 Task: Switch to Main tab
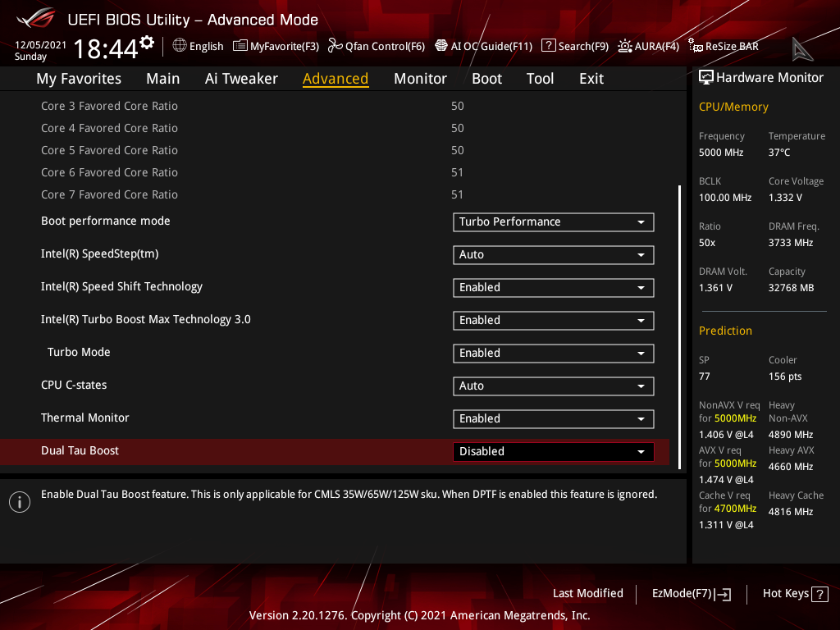tap(163, 79)
